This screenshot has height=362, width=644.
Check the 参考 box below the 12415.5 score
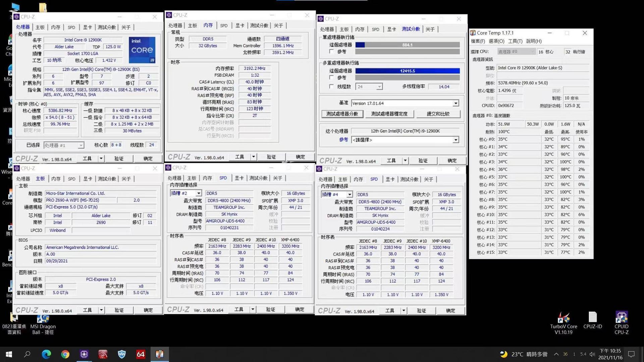(x=331, y=77)
